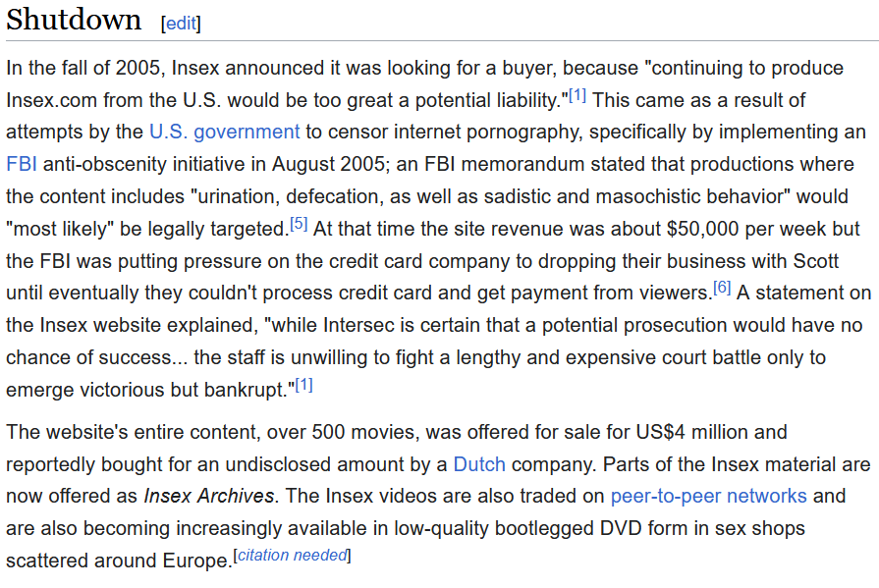Open reference [6] after "payment from viewers"
Screen dimensions: 879x588
[722, 288]
